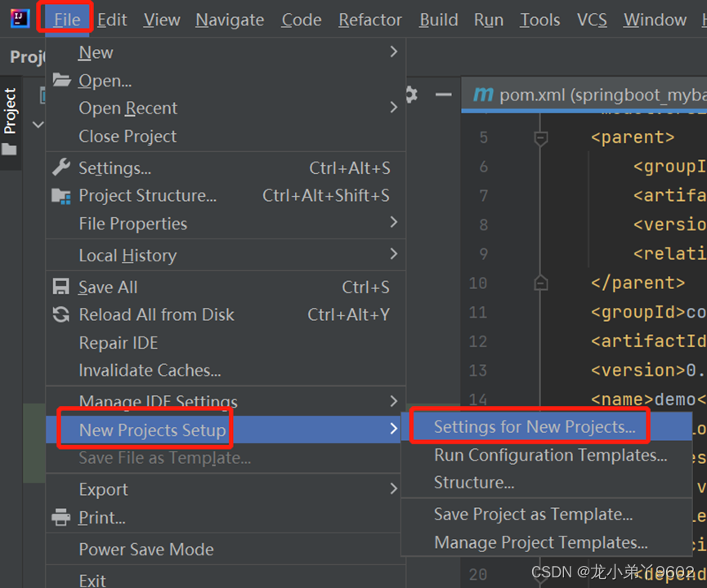Open the File menu
Screen dimensions: 707x588
click(67, 20)
